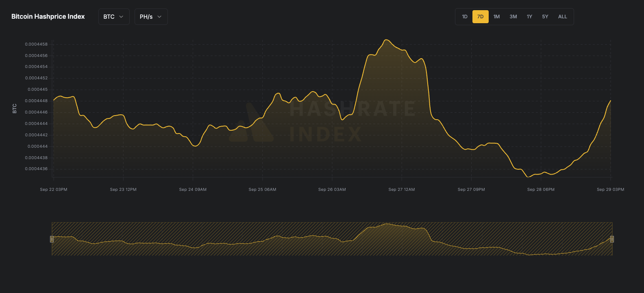The image size is (644, 293).
Task: Switch the chart to 3M range
Action: pyautogui.click(x=513, y=17)
